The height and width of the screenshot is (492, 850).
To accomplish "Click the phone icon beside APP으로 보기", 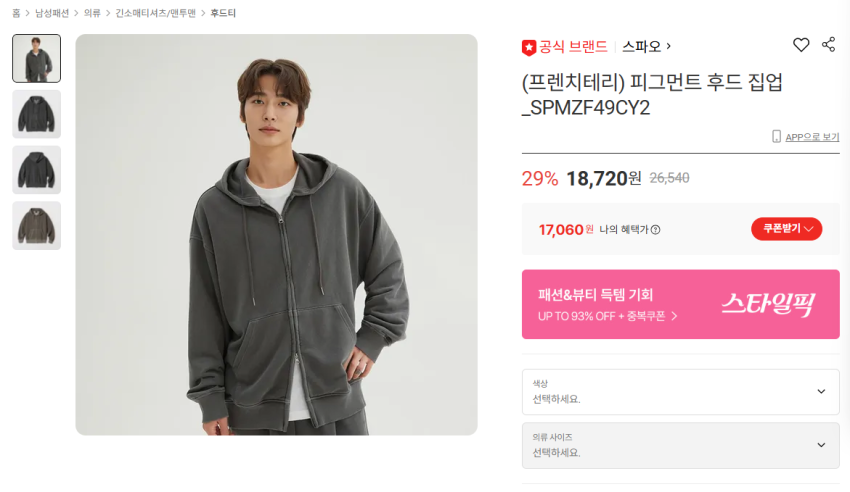I will [x=776, y=137].
